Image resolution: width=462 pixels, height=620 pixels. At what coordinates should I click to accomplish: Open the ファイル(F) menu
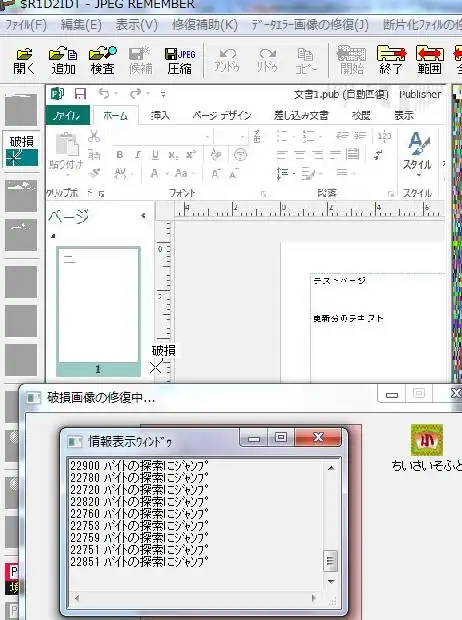click(26, 25)
